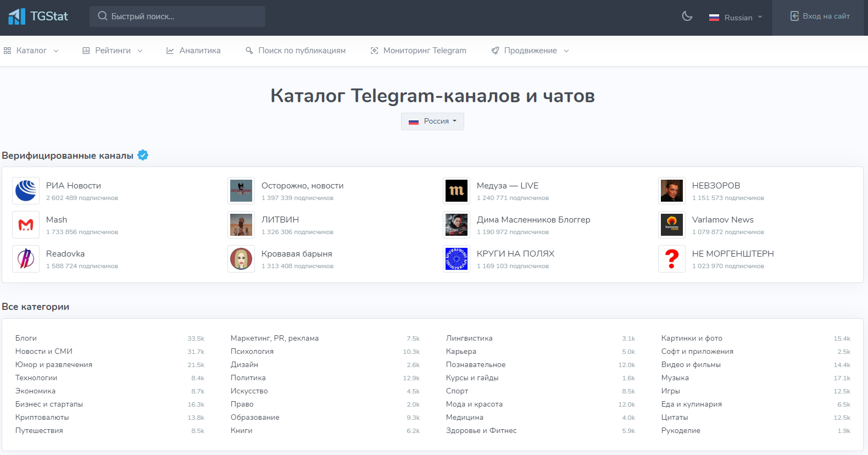
Task: Select the Музыка category
Action: [675, 378]
